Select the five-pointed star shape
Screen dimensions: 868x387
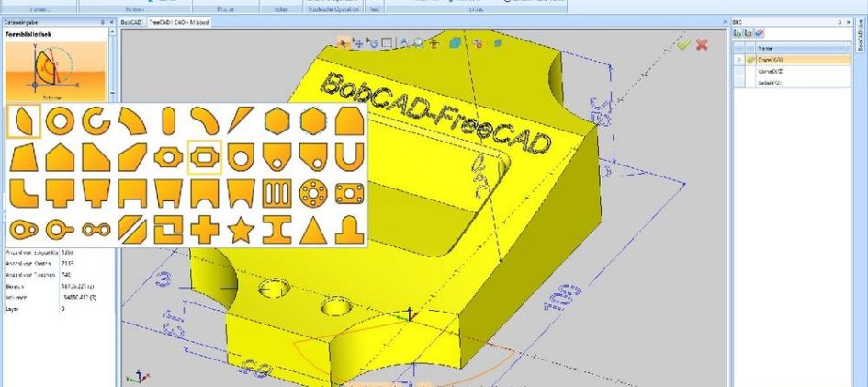coord(241,229)
